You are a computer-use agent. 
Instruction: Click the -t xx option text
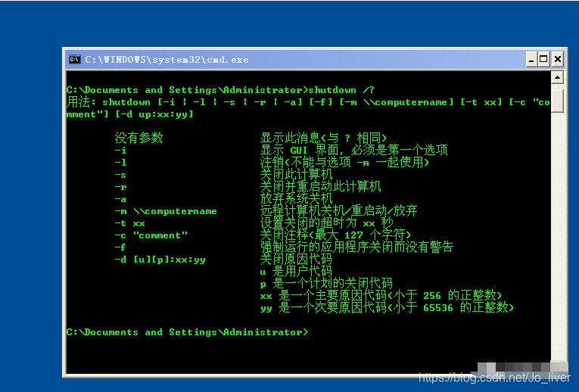(129, 223)
